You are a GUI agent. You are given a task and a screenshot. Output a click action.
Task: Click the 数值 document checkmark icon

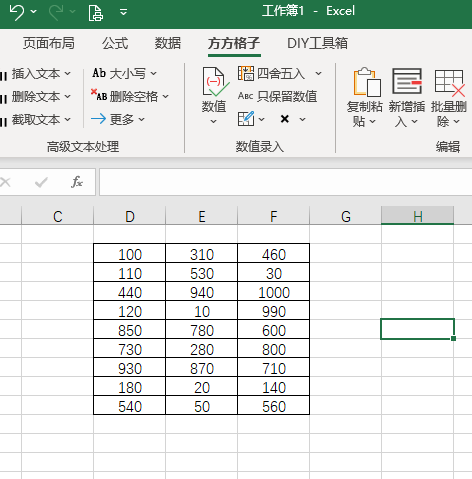[215, 82]
